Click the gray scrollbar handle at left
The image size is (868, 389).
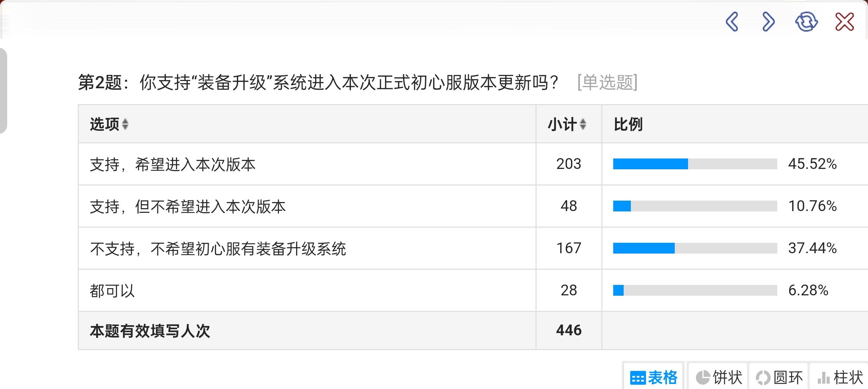tap(3, 91)
